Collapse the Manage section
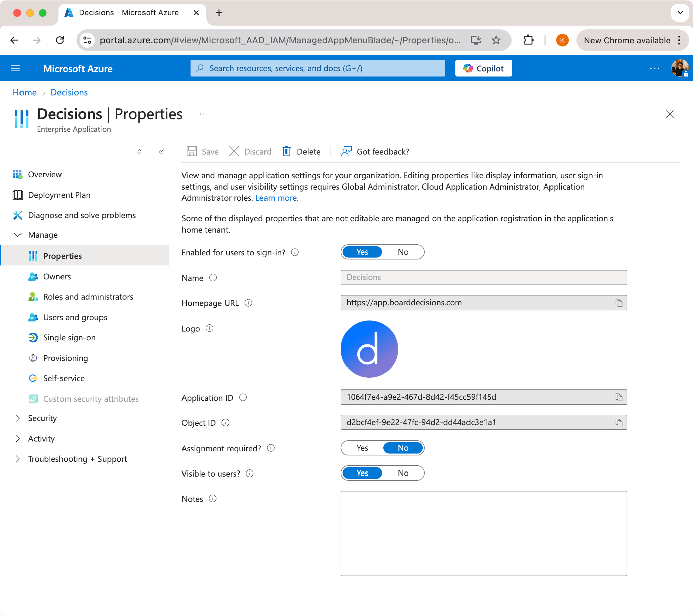693x616 pixels. 17,235
